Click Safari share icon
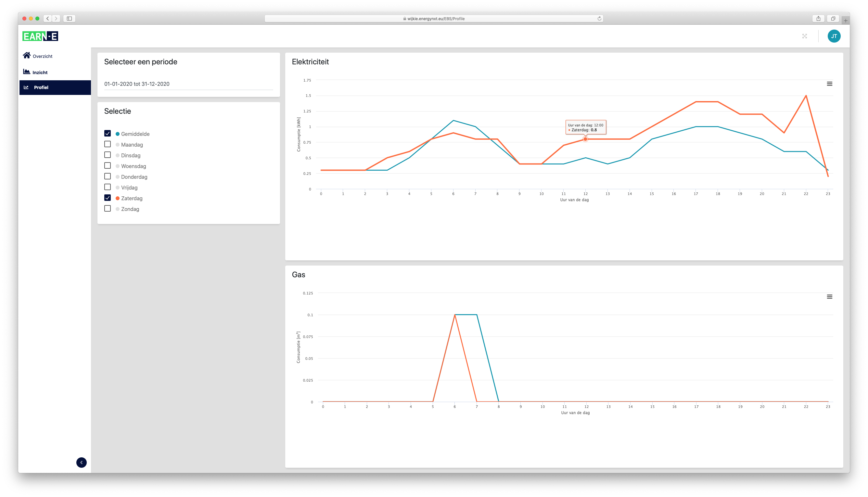 (818, 19)
